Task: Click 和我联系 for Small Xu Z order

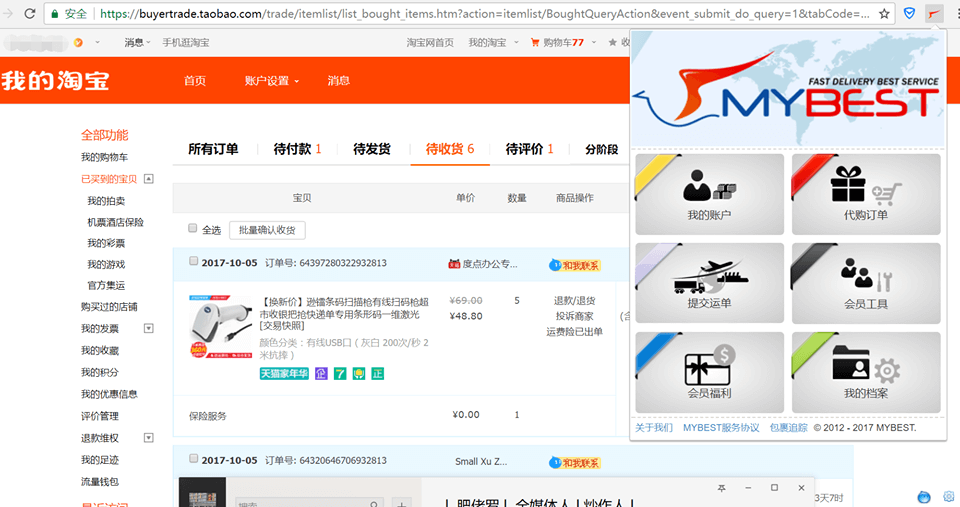Action: 574,463
